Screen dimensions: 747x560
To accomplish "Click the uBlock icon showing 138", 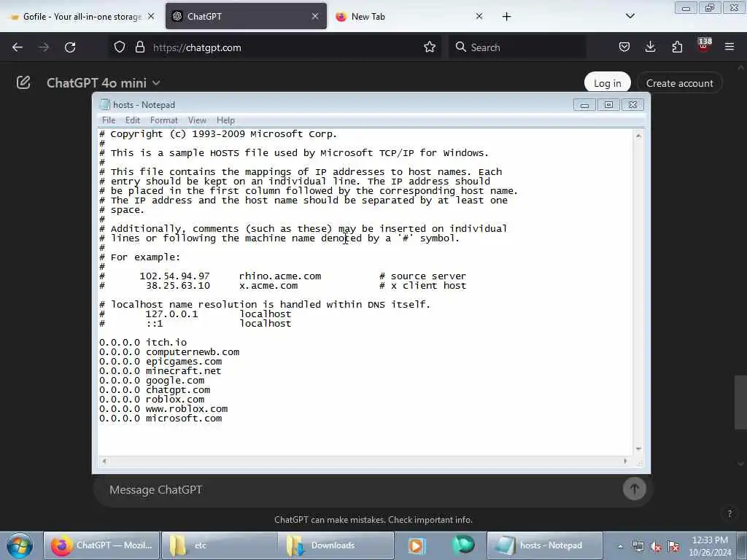I will click(704, 46).
